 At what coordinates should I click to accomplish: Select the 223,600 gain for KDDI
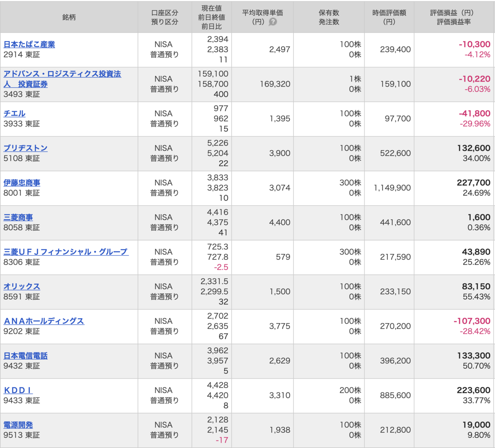coord(474,390)
